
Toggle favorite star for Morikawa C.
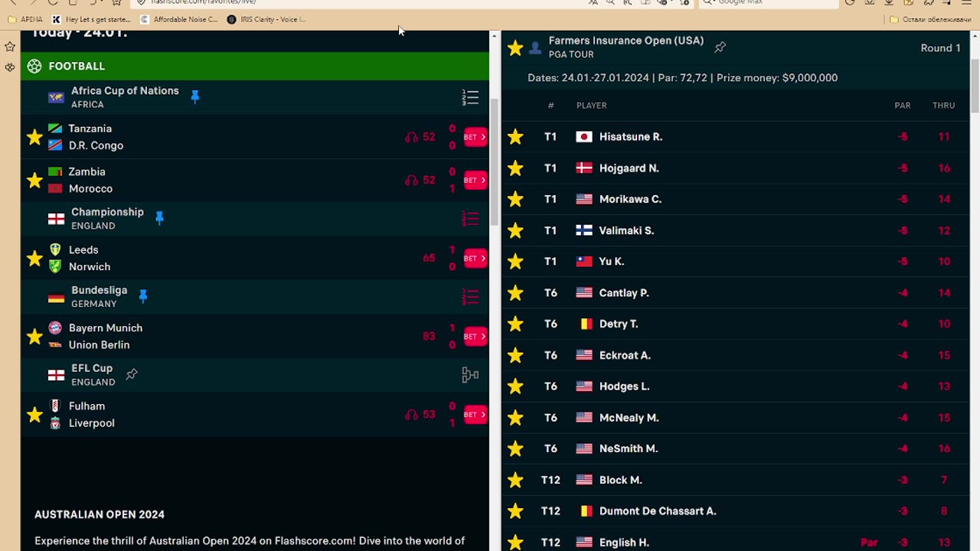(515, 199)
